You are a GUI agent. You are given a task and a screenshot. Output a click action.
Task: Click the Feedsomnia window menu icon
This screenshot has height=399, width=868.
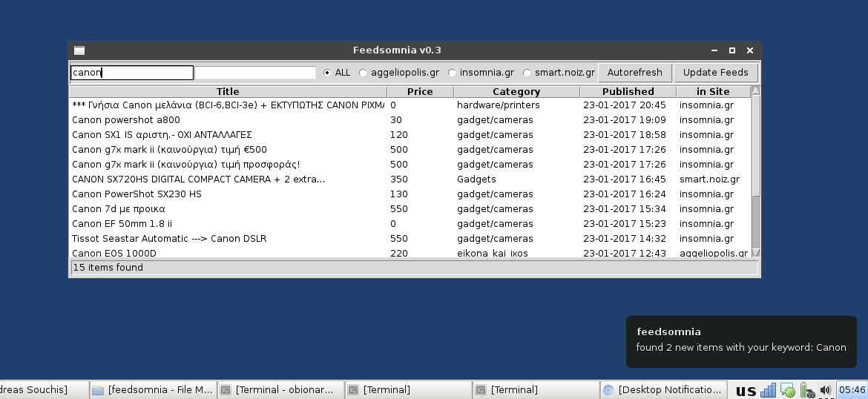pos(79,50)
